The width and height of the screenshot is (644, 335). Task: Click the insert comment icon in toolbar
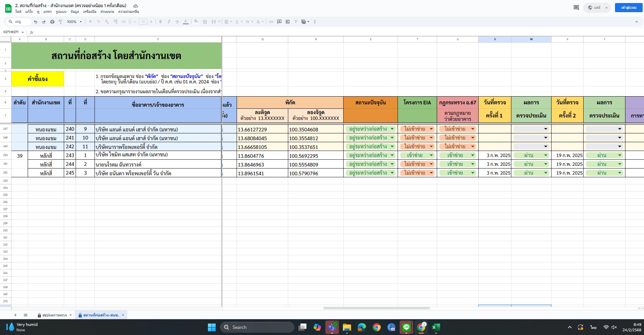point(279,22)
